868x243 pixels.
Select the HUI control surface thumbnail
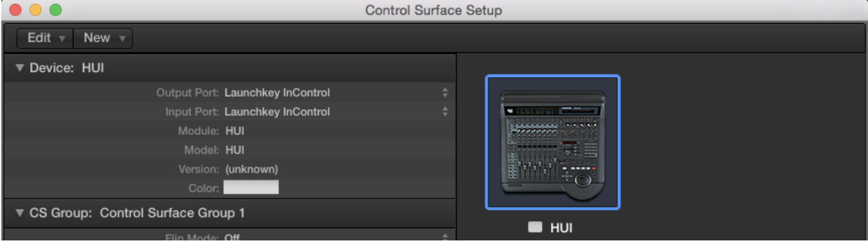(x=552, y=142)
